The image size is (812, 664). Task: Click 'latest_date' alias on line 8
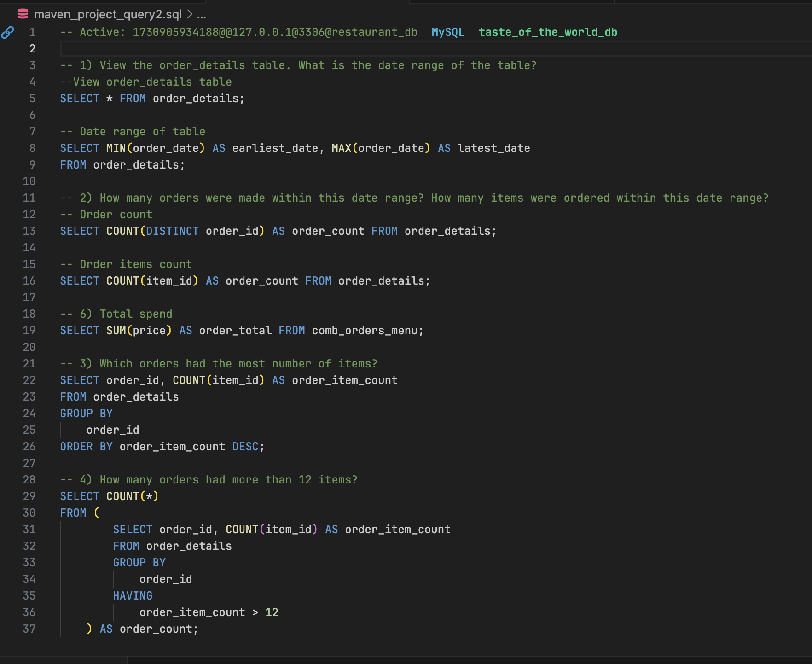493,148
